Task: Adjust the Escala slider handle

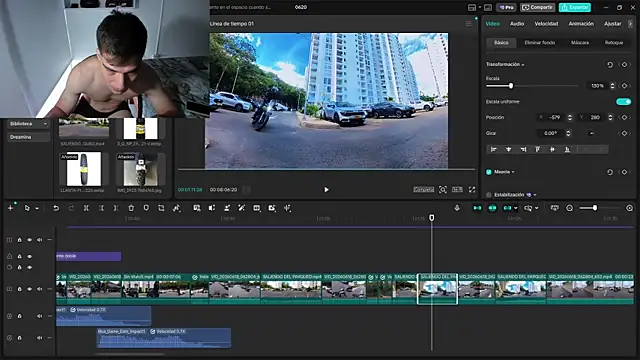Action: (x=511, y=86)
